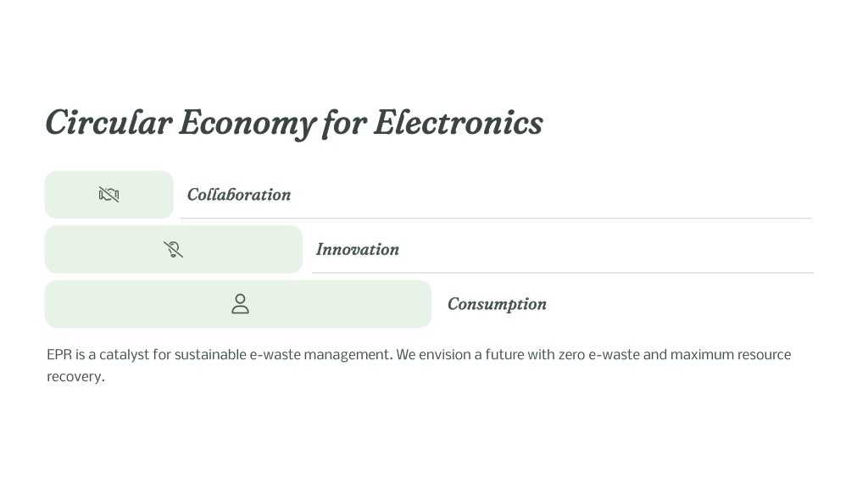Click the word Circular in the title
Viewport: 868px width, 488px height.
click(109, 122)
